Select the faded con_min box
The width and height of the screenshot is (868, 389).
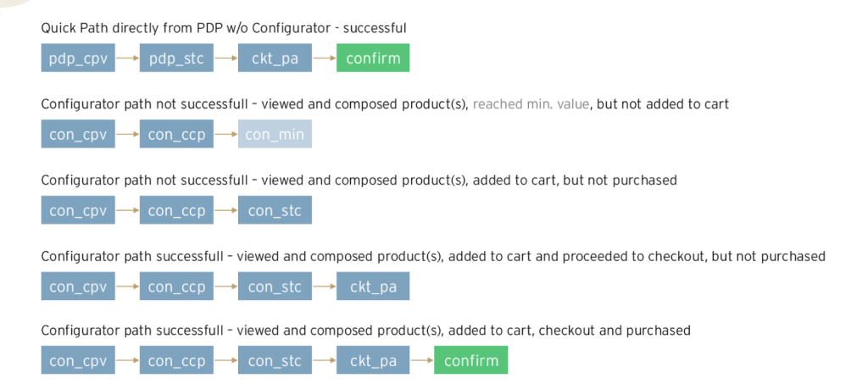275,135
